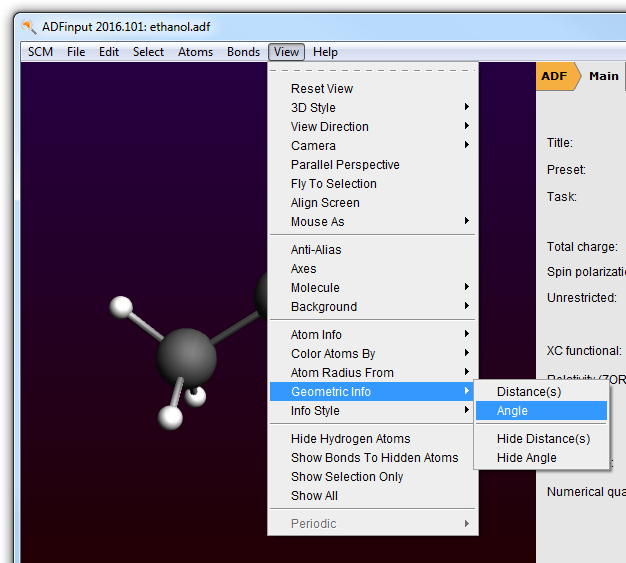Image resolution: width=626 pixels, height=563 pixels.
Task: Toggle Show Bonds To Hidden Atoms
Action: click(x=372, y=458)
